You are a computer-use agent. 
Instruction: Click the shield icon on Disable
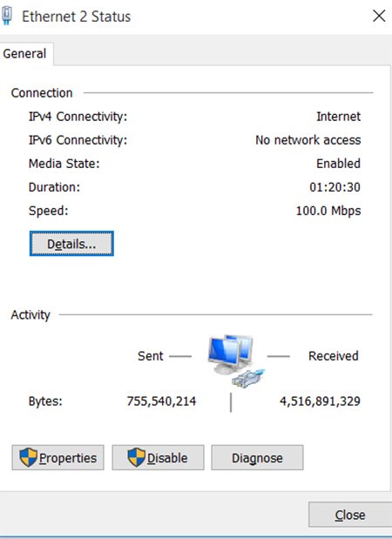(136, 457)
